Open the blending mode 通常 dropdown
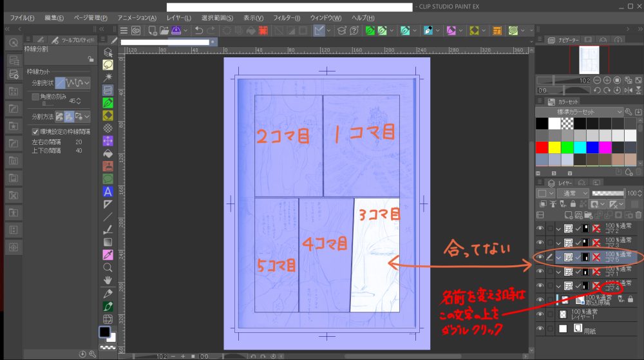The height and width of the screenshot is (360, 644). coord(573,193)
